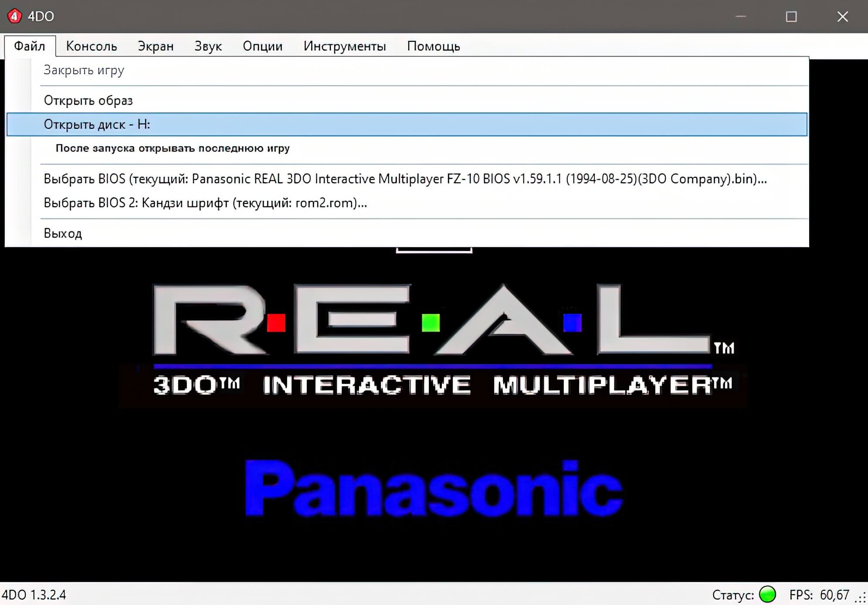Open the Консоль menu

coord(92,46)
